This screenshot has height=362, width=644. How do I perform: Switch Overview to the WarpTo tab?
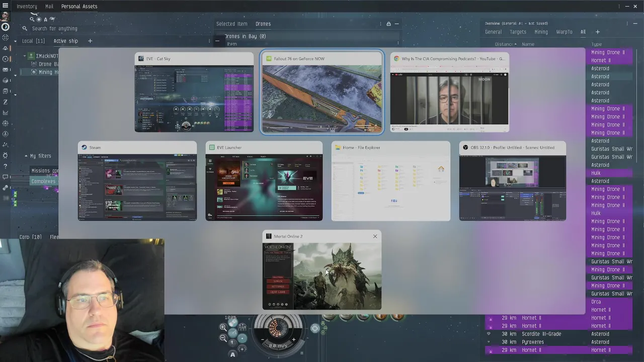pyautogui.click(x=564, y=32)
